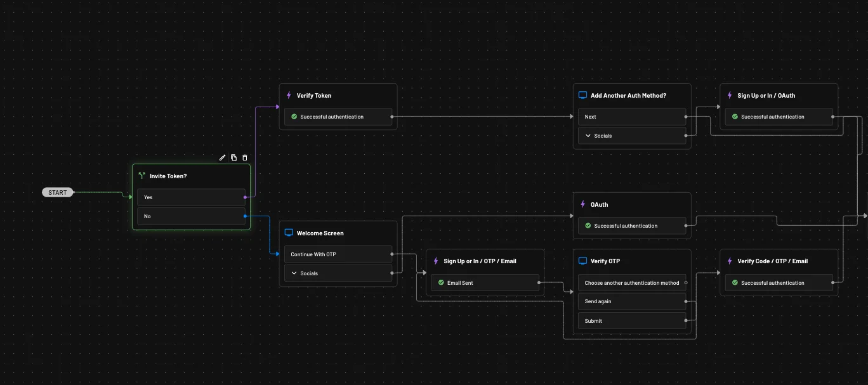Select the Send again row in Verify OTP
The image size is (868, 385).
(632, 301)
